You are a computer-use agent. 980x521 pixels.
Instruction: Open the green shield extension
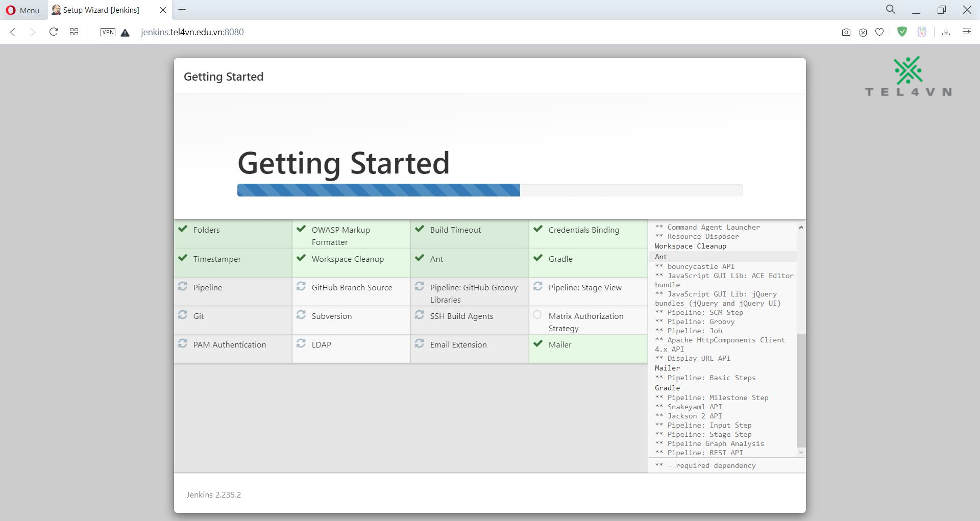pos(902,32)
